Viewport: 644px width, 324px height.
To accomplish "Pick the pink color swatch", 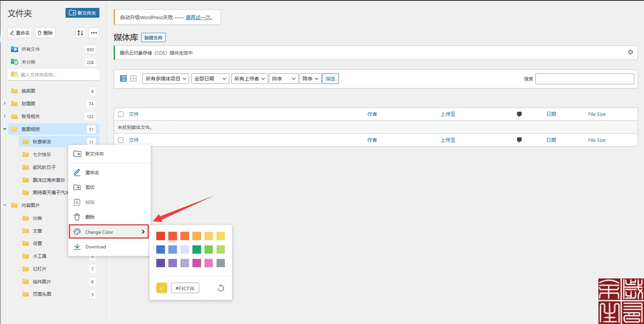I will tap(209, 263).
